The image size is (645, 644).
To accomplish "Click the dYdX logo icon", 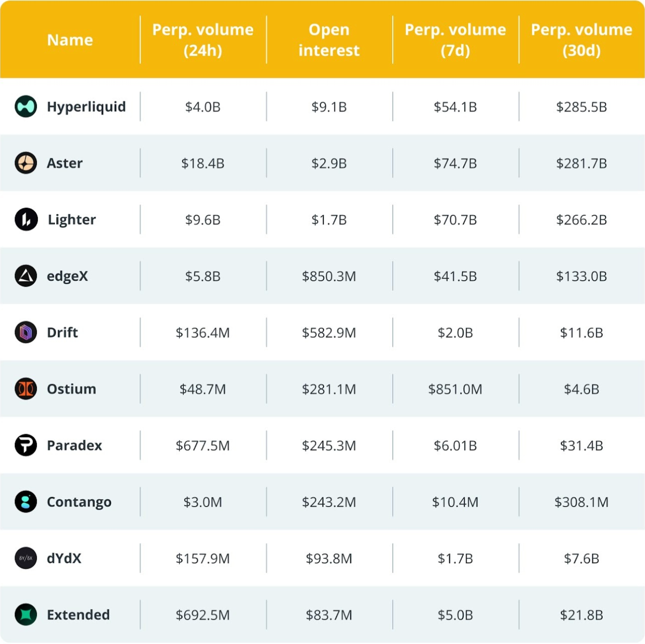I will click(x=26, y=558).
